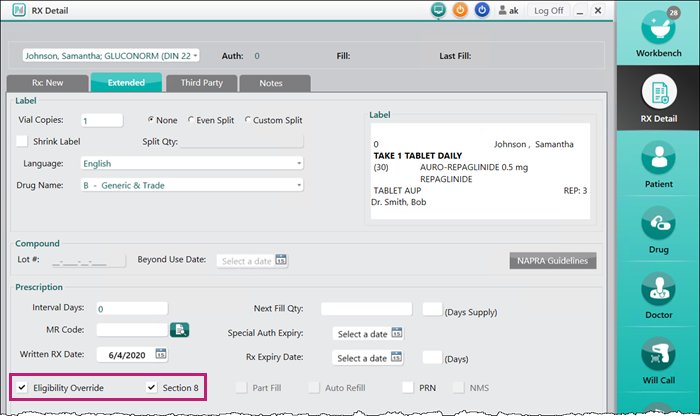The width and height of the screenshot is (700, 417).
Task: Click the MR Code lookup icon
Action: 180,330
